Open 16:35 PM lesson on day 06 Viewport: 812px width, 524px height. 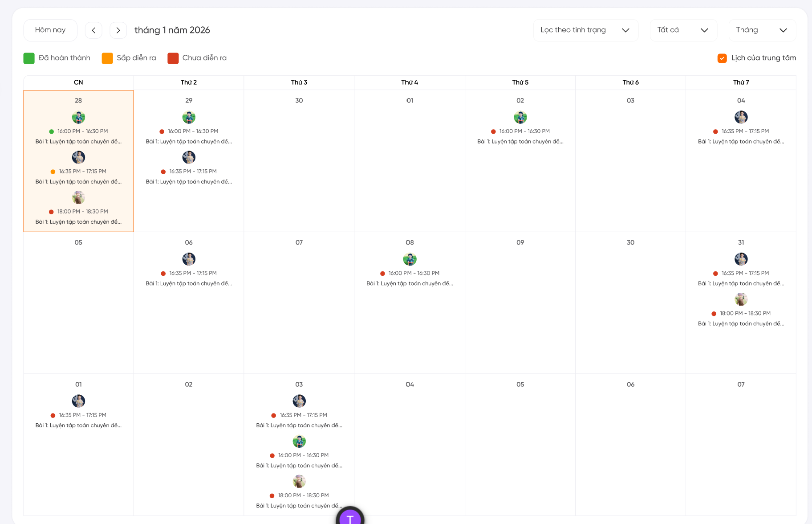click(189, 278)
